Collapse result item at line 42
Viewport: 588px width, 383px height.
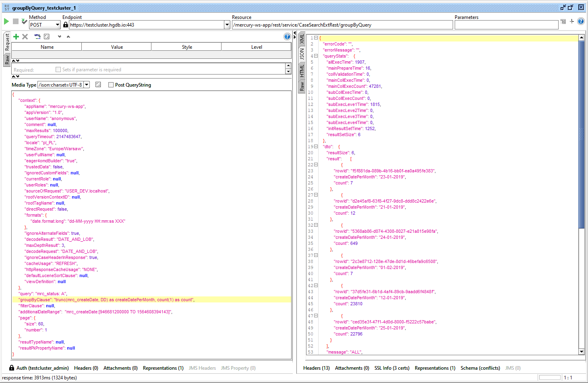(316, 286)
